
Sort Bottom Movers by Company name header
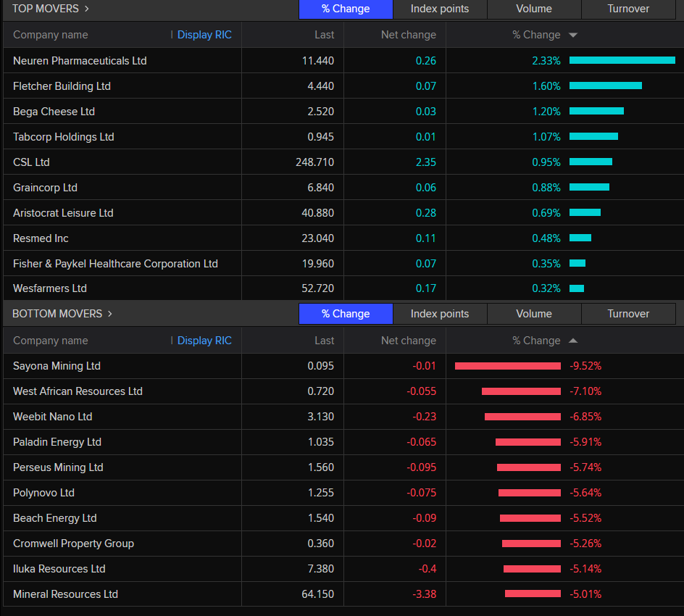(x=51, y=341)
